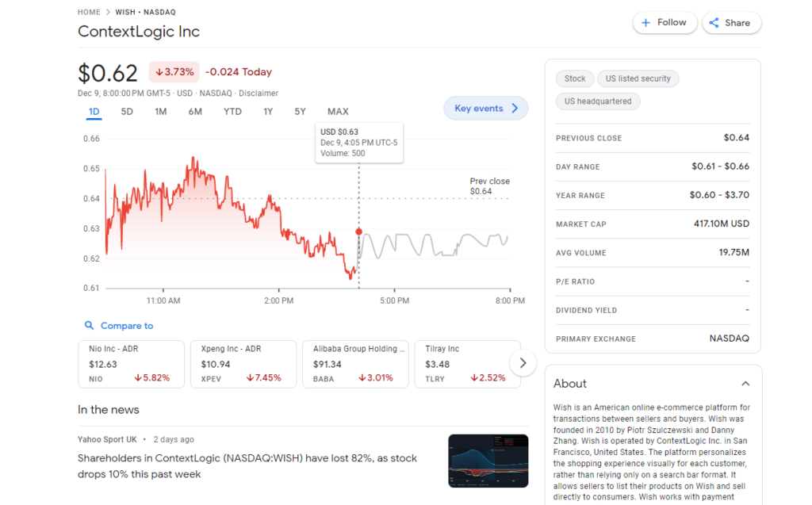Click the YEAR RANGE value $0.60 - $3.70
The height and width of the screenshot is (505, 812).
coord(719,195)
